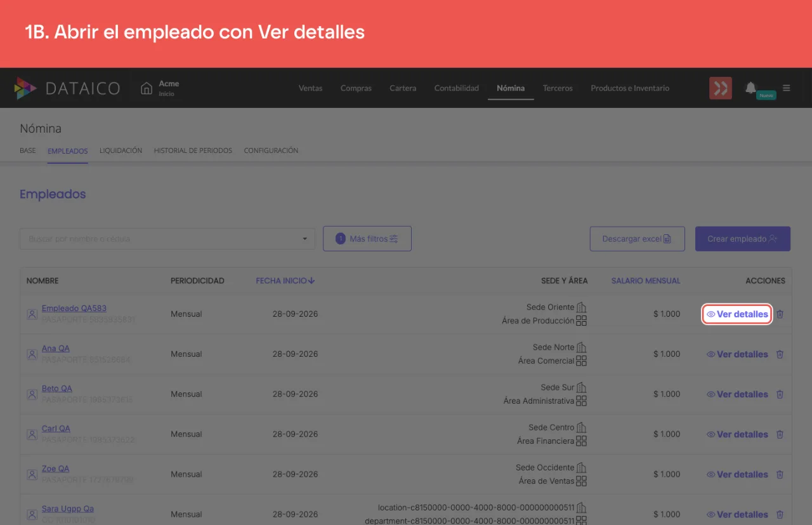The height and width of the screenshot is (525, 812).
Task: Open the Beto QA name link
Action: [57, 389]
